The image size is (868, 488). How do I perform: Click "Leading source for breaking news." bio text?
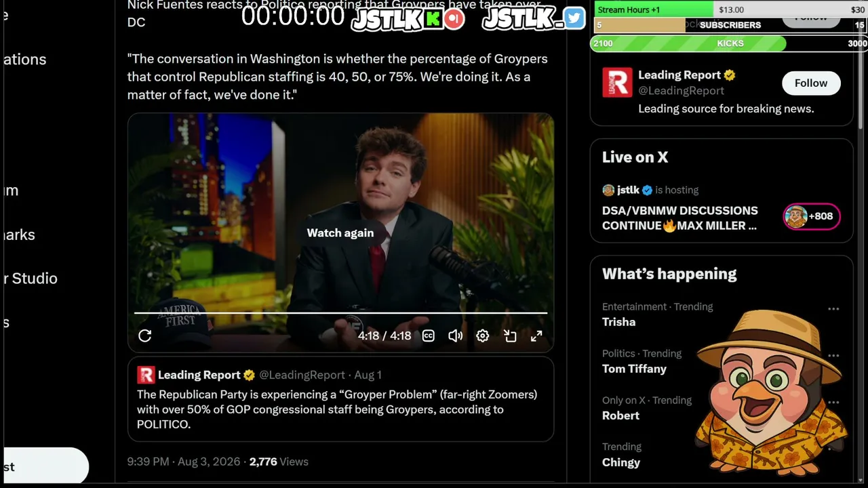(726, 108)
